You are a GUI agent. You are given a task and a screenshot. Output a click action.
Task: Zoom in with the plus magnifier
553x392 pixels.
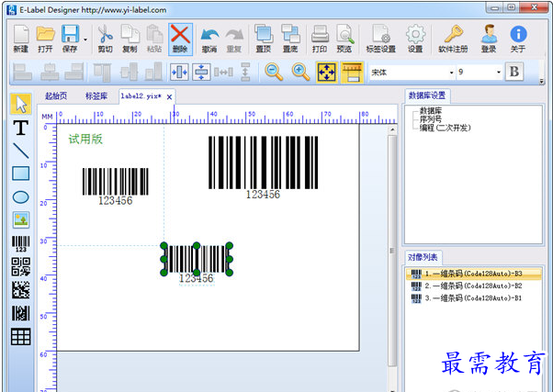pyautogui.click(x=300, y=72)
